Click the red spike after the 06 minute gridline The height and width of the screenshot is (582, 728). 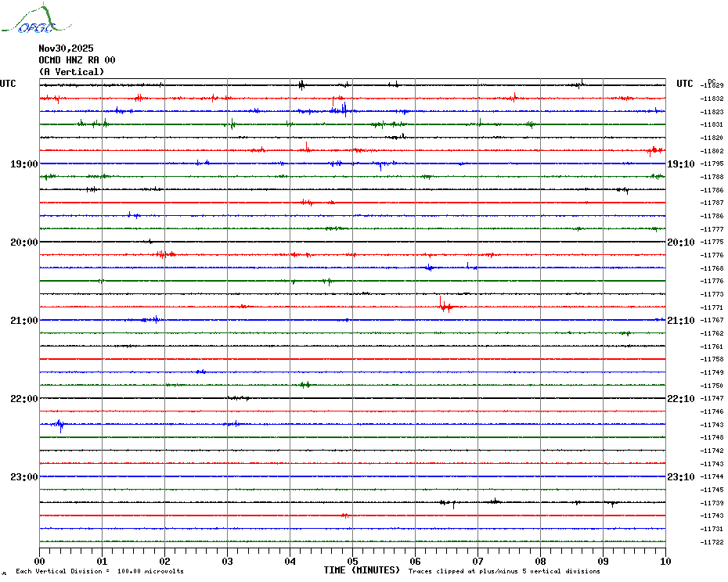(x=443, y=305)
